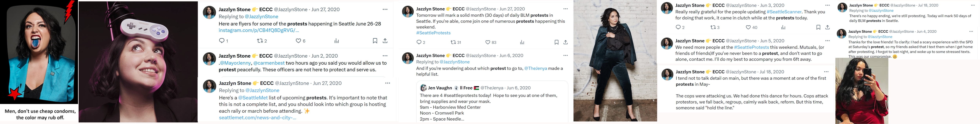
Task: Bookmark the 30 days of protests tweet
Action: pyautogui.click(x=556, y=42)
